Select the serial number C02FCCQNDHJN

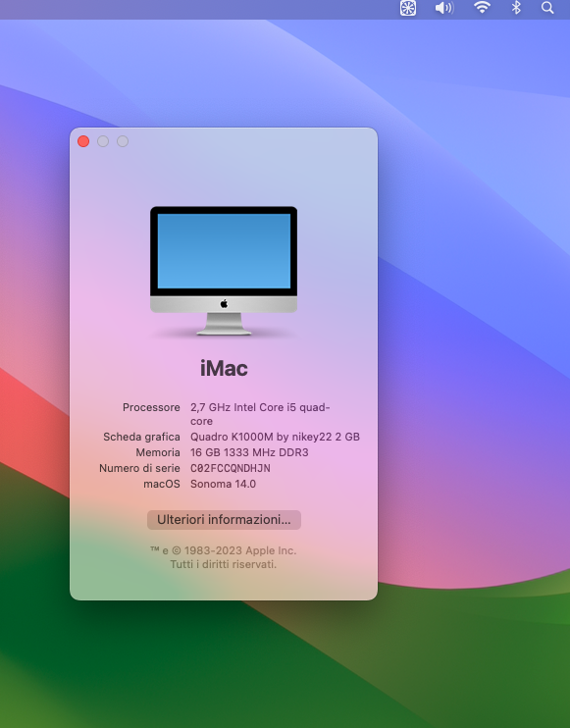(231, 468)
